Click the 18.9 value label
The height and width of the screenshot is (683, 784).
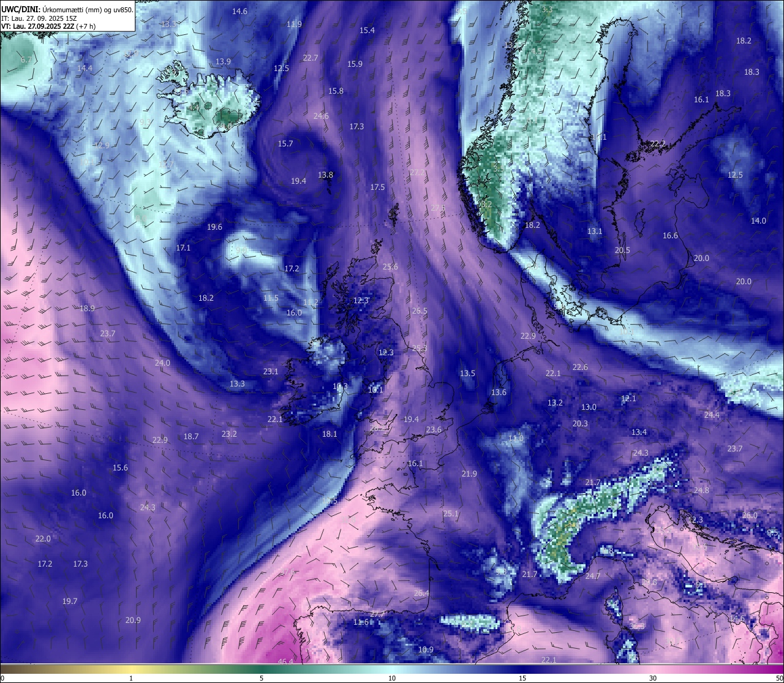point(87,309)
